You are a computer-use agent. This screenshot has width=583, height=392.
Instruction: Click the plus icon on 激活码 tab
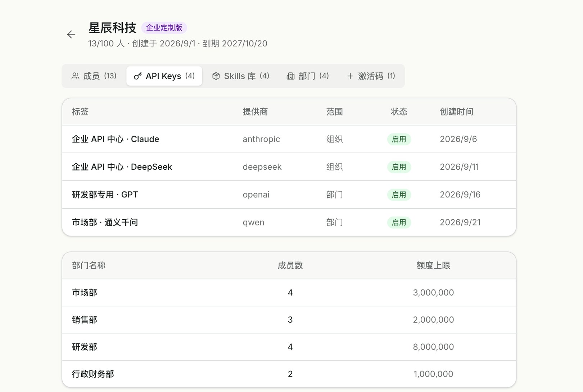tap(350, 76)
